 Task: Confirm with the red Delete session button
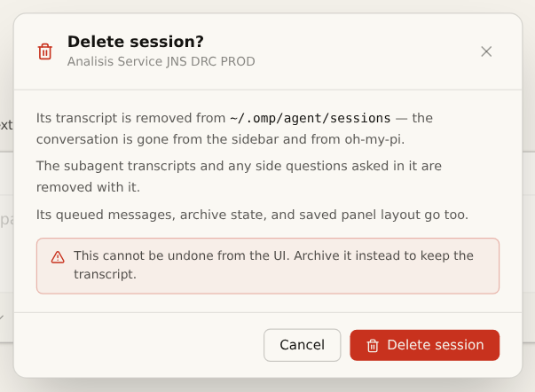point(424,345)
